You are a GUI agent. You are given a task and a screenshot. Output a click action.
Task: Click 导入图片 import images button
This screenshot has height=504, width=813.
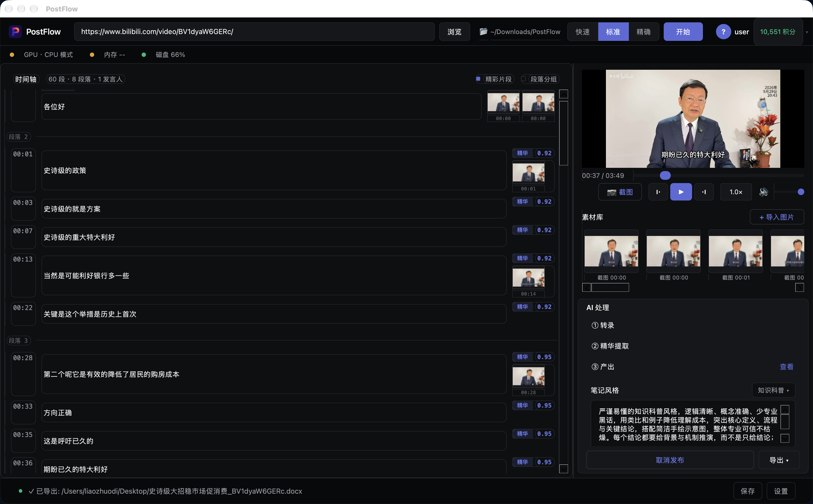(x=777, y=217)
